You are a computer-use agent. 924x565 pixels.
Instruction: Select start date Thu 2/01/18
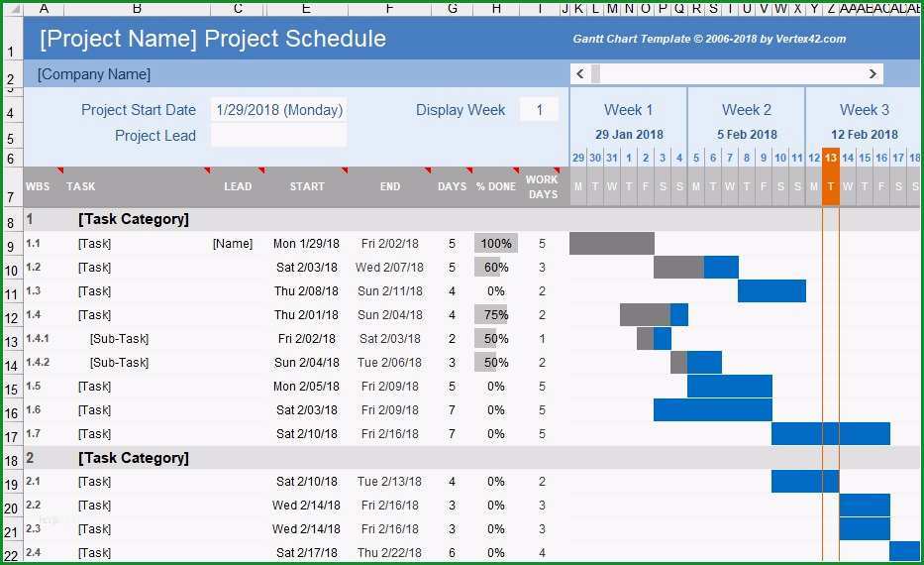[306, 315]
